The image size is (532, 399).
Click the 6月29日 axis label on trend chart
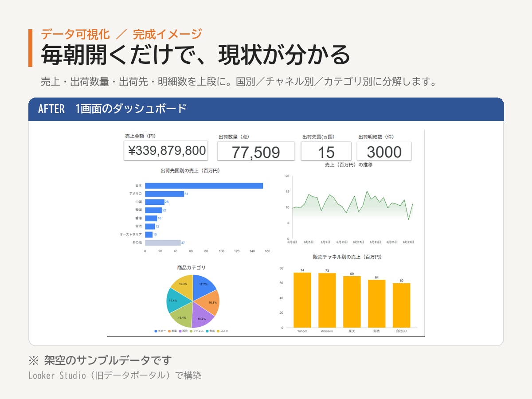coord(408,242)
